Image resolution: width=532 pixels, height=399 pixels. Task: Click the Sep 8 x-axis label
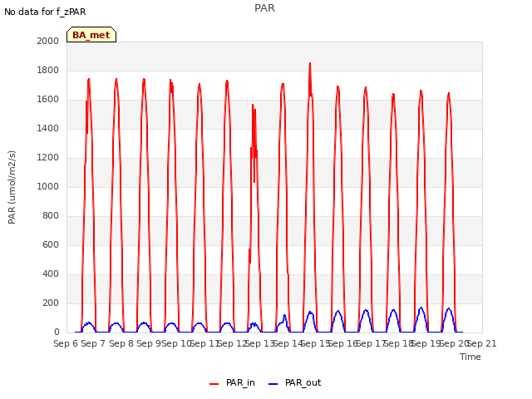(x=121, y=343)
